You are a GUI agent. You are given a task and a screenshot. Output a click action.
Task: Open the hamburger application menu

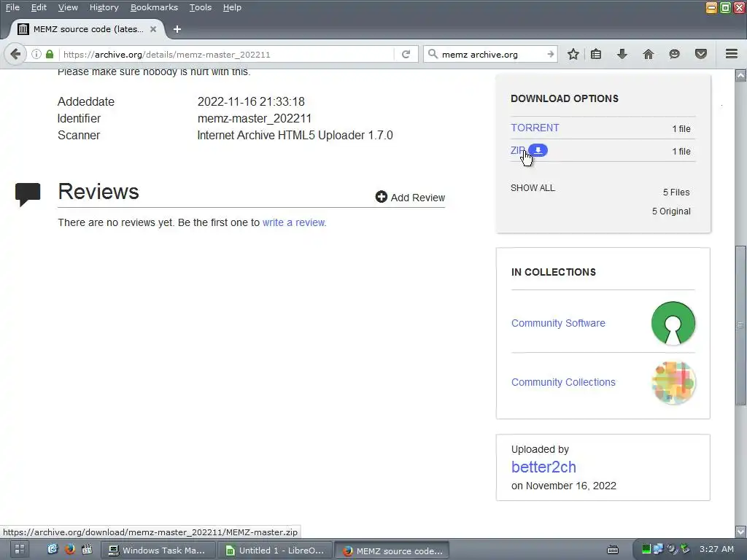point(732,54)
